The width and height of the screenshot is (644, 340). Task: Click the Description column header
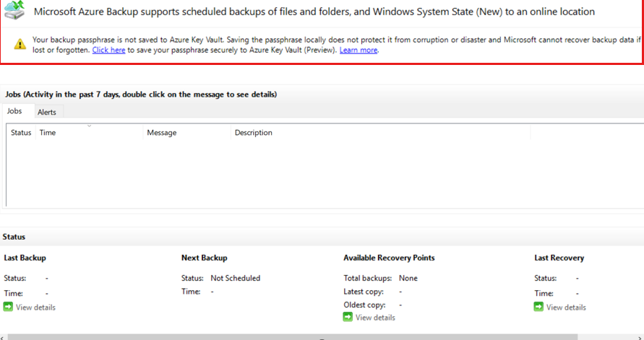pyautogui.click(x=253, y=133)
